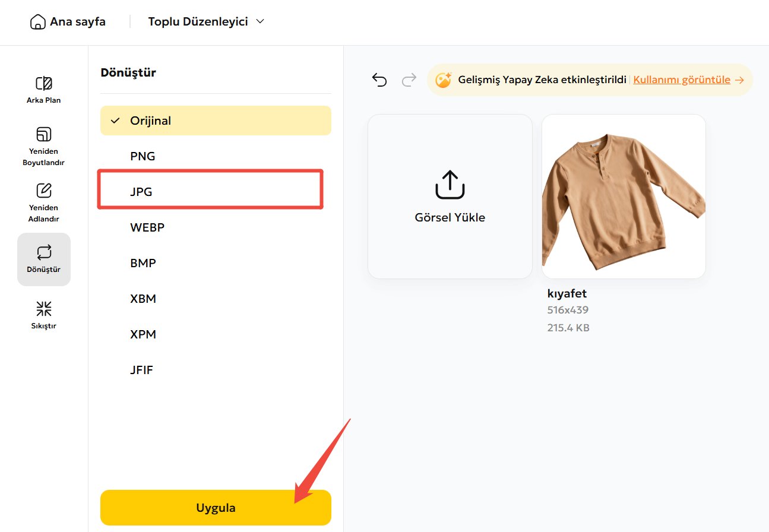The height and width of the screenshot is (532, 769).
Task: Select the kıyafet sweater thumbnail
Action: (624, 197)
